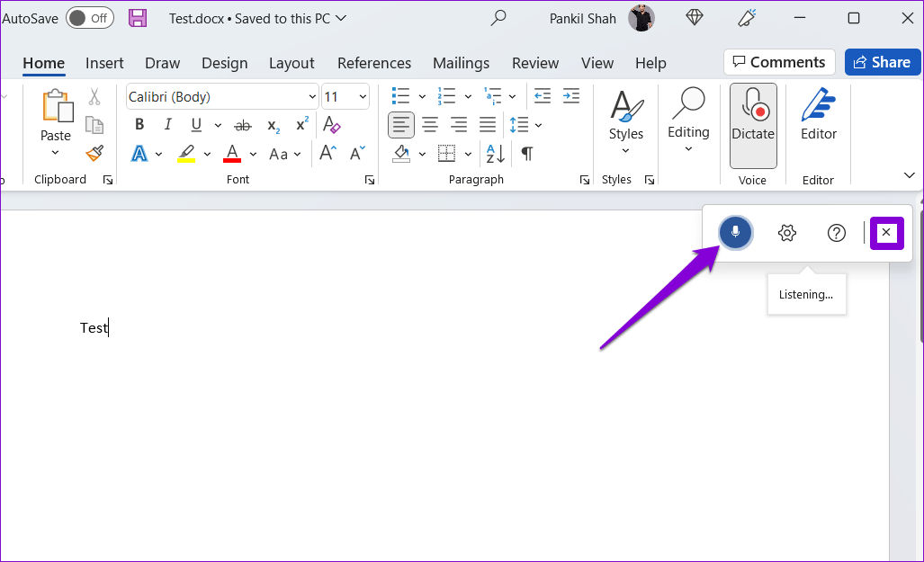
Task: Open the Comments panel
Action: click(779, 62)
